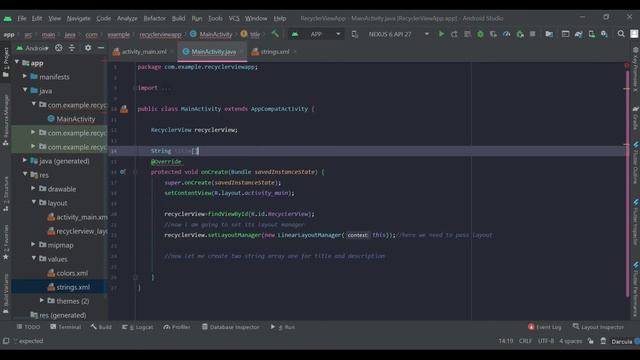The height and width of the screenshot is (360, 640).
Task: Click the 4 spaces indent status entry
Action: (x=571, y=341)
